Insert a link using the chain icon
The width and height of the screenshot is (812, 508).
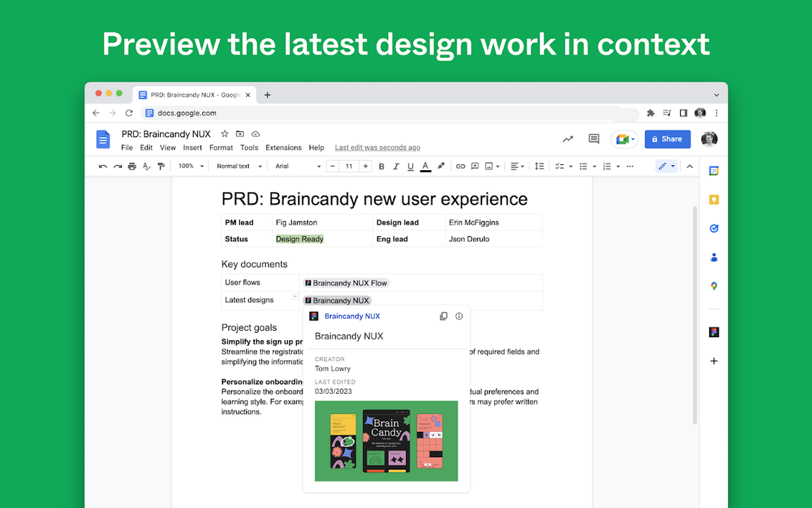[460, 167]
